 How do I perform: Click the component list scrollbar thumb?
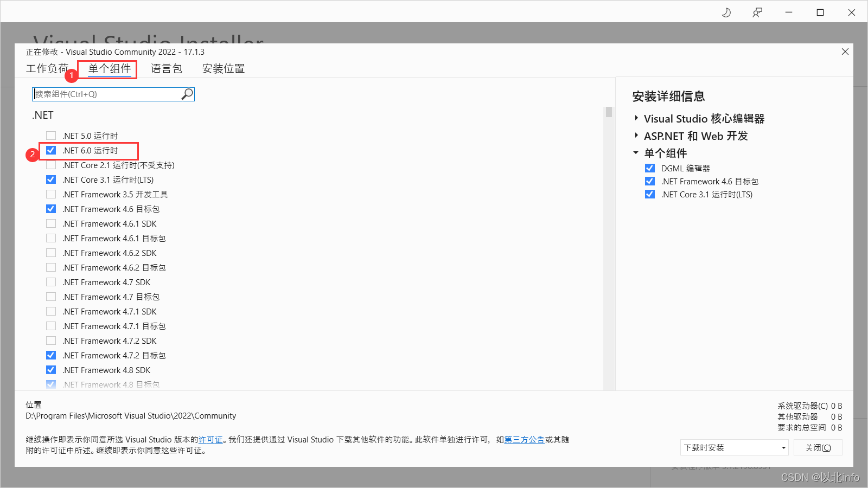[x=609, y=112]
